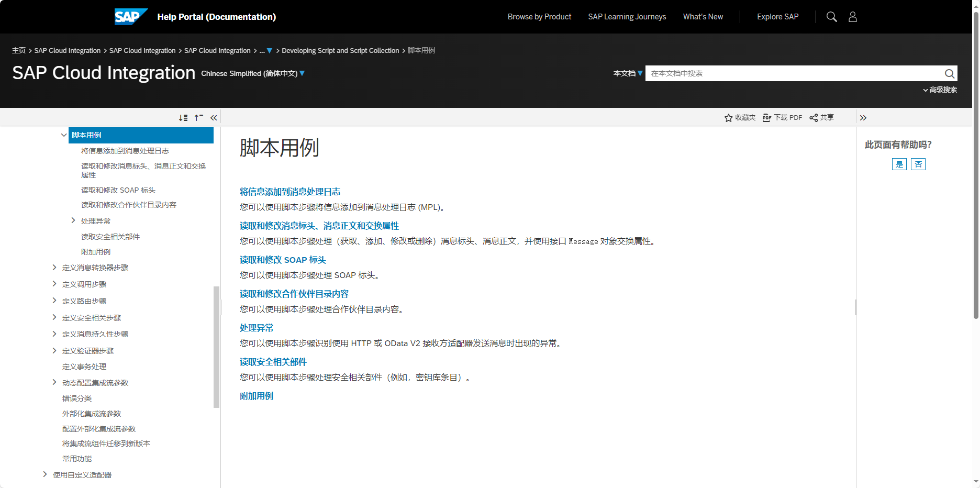
Task: Click the SAP logo
Action: point(131,17)
